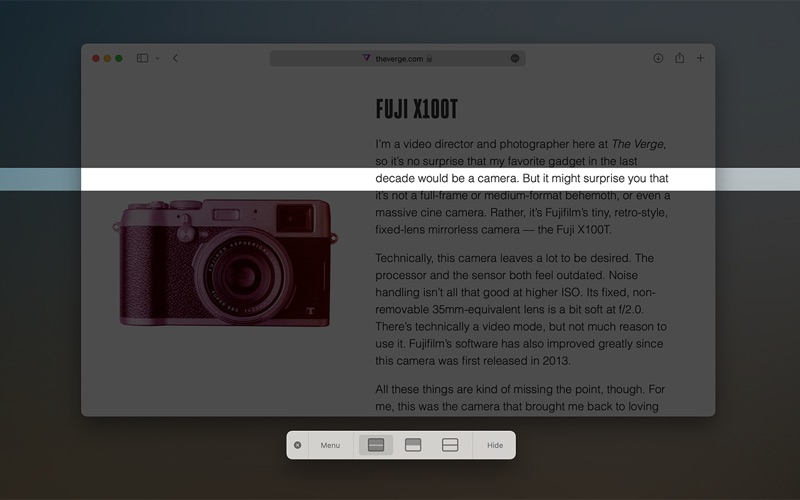Select the center band focus mode icon
Screen dimensions: 800x500
(376, 445)
